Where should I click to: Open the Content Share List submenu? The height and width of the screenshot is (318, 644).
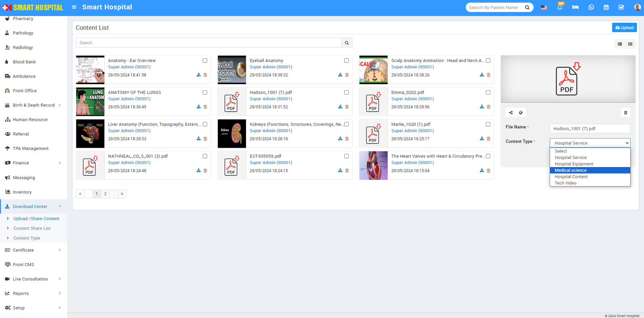[32, 228]
